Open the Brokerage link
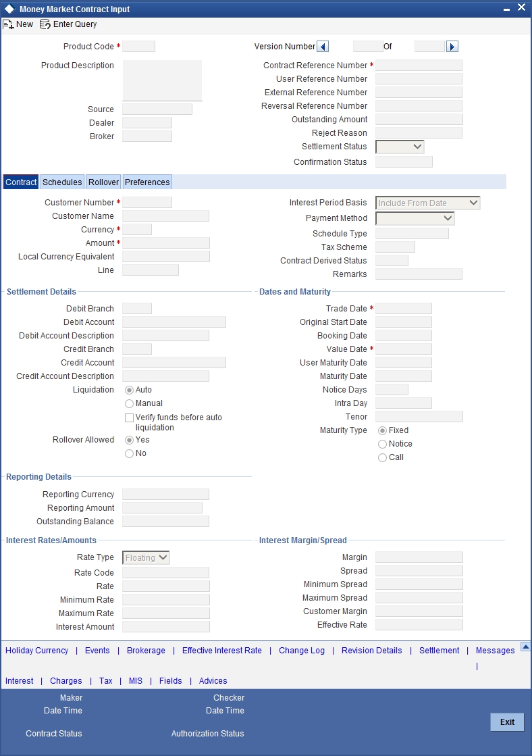Screen dimensions: 532x756 [146, 651]
